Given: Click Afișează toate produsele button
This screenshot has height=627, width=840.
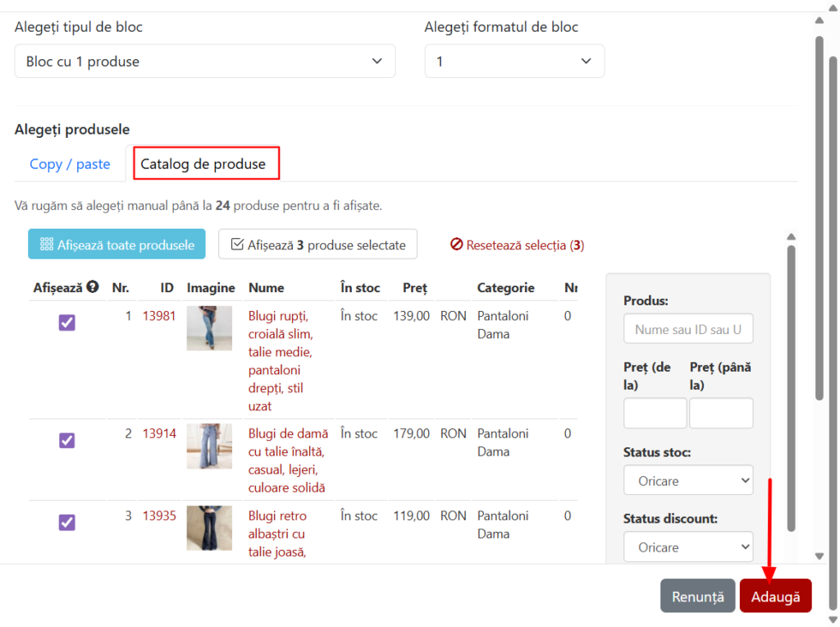Looking at the screenshot, I should click(x=116, y=245).
